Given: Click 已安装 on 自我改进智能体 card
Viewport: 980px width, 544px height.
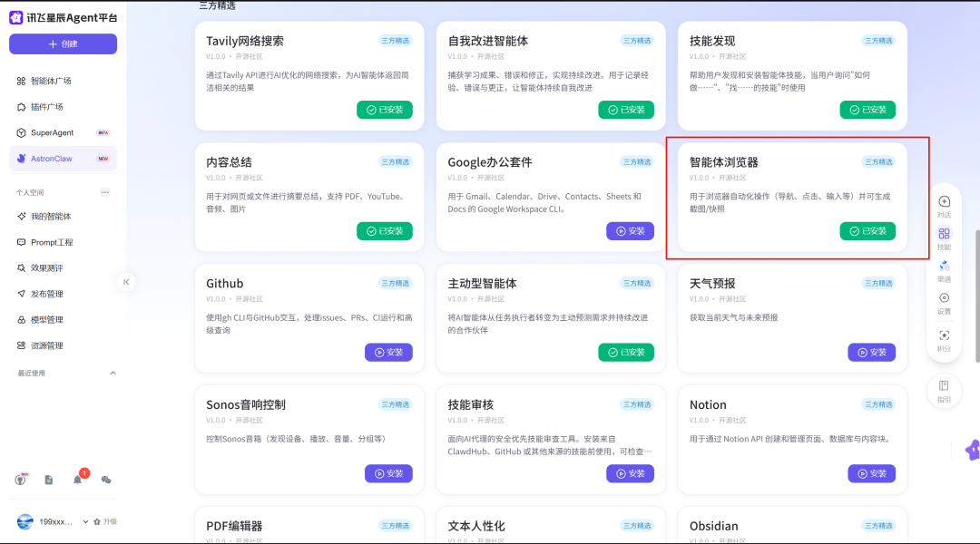Looking at the screenshot, I should (626, 110).
